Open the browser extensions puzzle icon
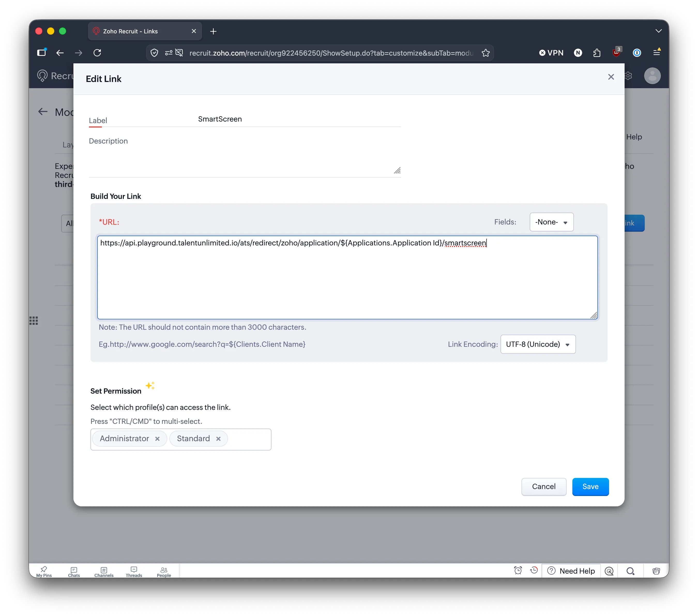Screen dimensions: 698x616 (597, 52)
